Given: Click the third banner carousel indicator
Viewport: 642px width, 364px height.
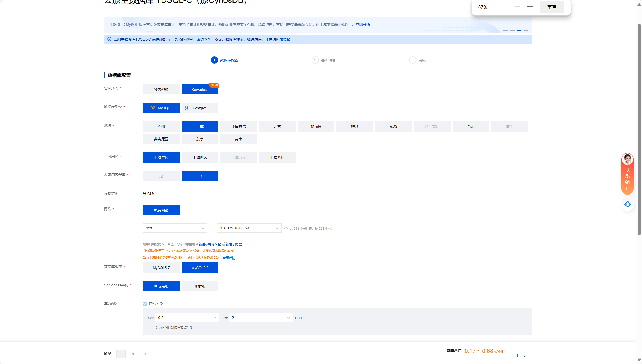Looking at the screenshot, I should click(519, 30).
